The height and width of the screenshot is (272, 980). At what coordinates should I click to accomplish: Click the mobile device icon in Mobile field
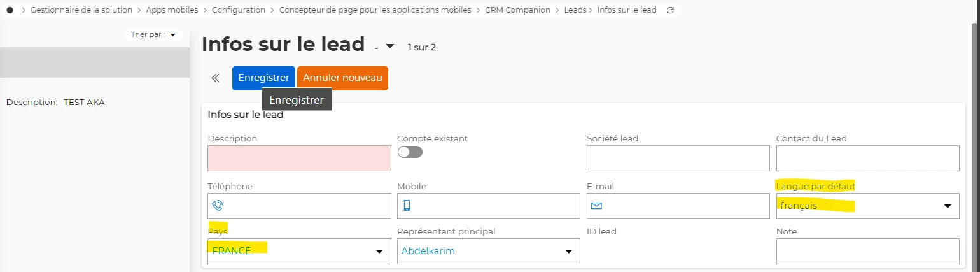[x=407, y=206]
